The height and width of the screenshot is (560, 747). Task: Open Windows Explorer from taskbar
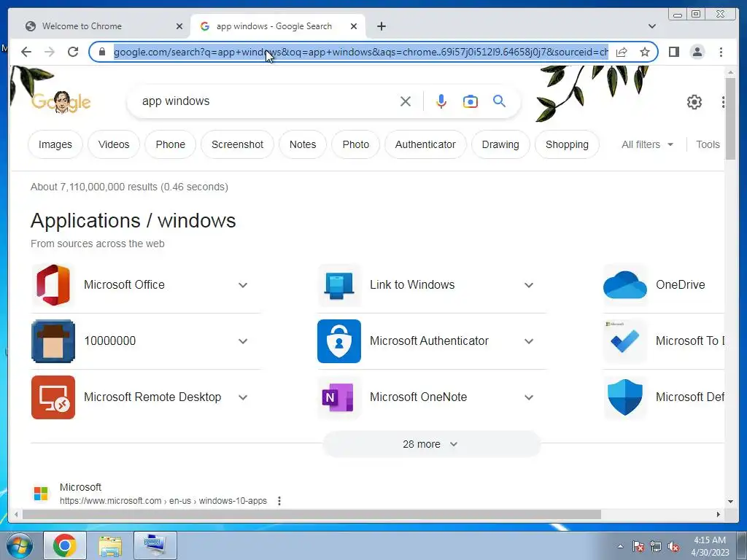point(111,545)
